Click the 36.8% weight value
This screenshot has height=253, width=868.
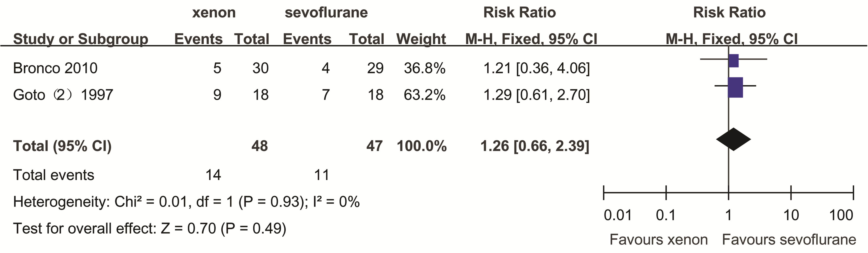point(424,68)
